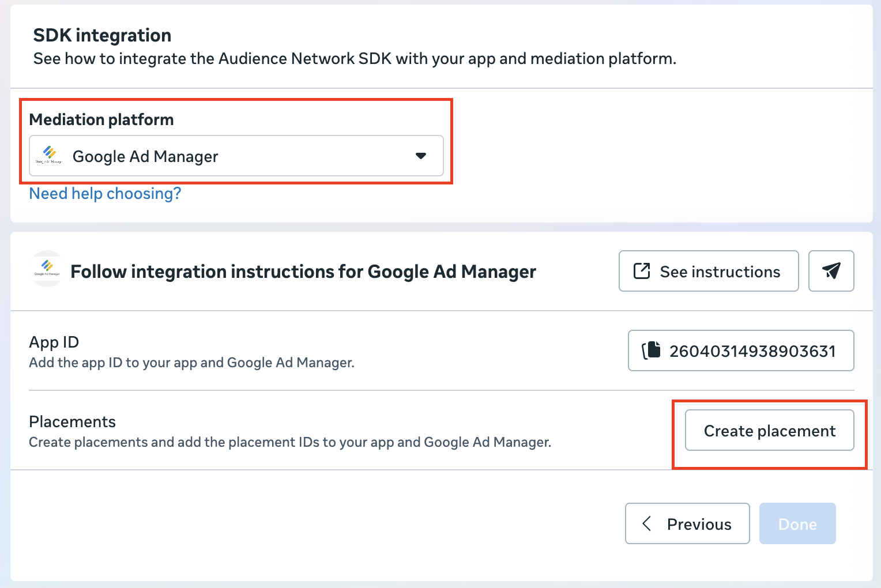This screenshot has height=588, width=881.
Task: Select the App ID number 260403149338903631
Action: pos(752,351)
